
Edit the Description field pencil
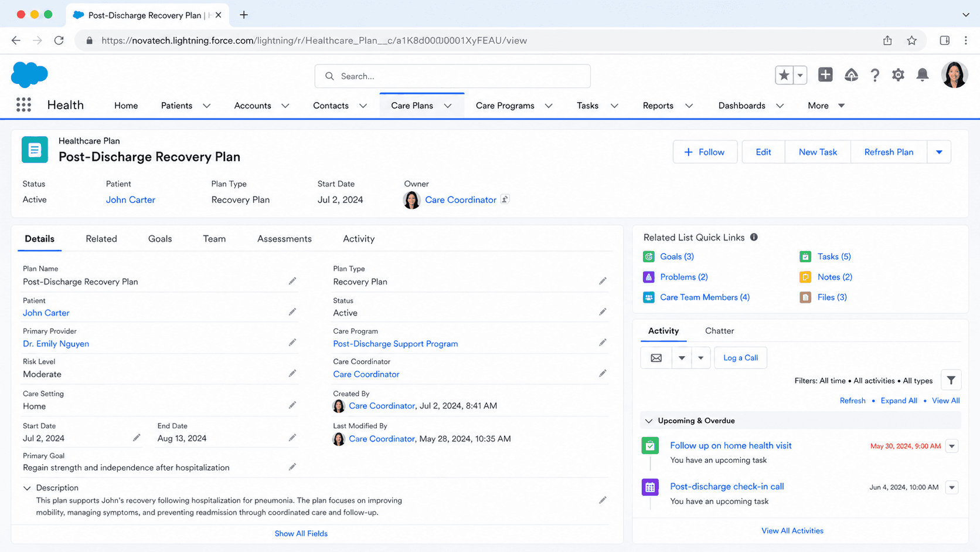(x=603, y=500)
